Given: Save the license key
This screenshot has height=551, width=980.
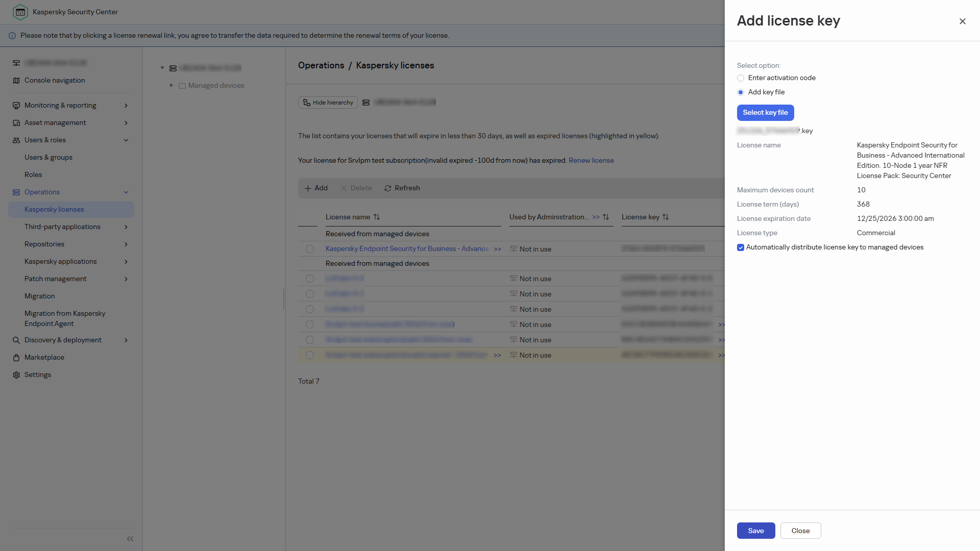Looking at the screenshot, I should pos(756,531).
